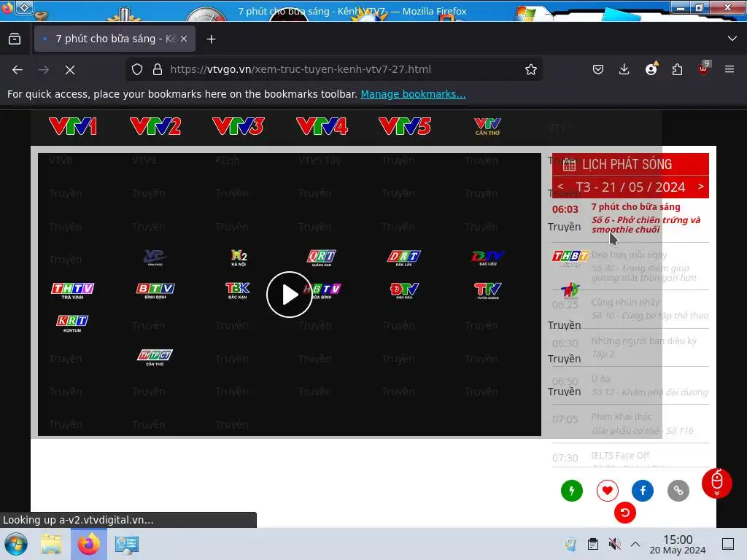Click Firefox in the taskbar
This screenshot has height=560, width=747.
click(88, 544)
